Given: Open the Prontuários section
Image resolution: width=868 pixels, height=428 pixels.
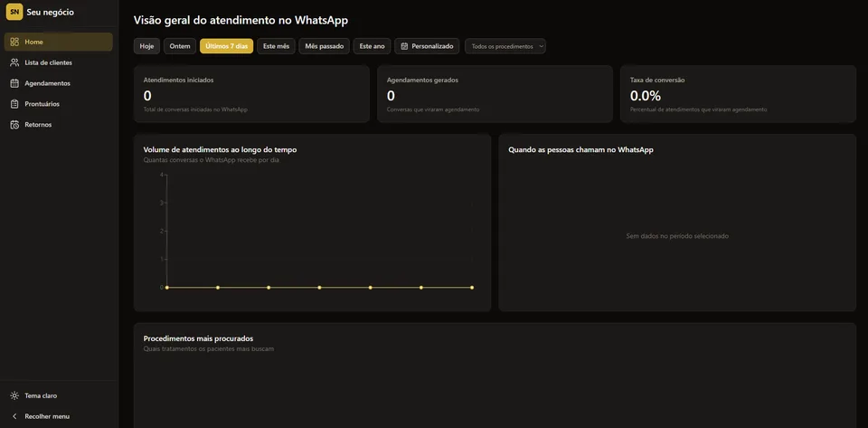Looking at the screenshot, I should pos(58,104).
